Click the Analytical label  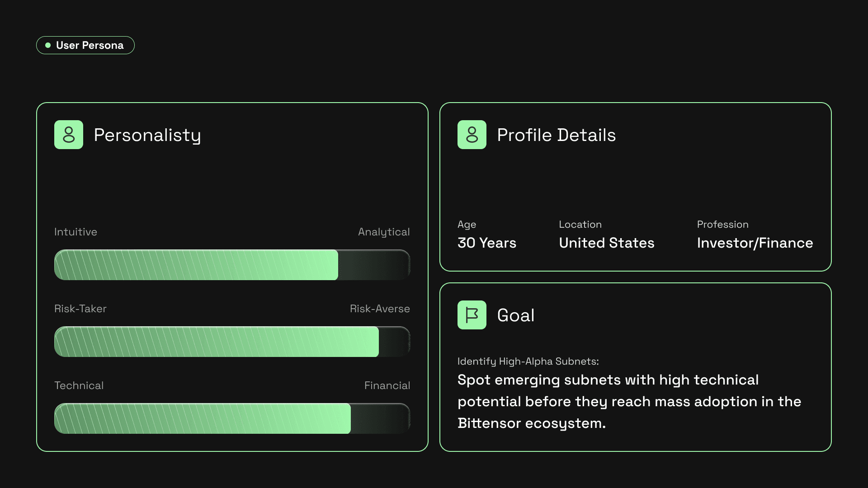tap(384, 232)
